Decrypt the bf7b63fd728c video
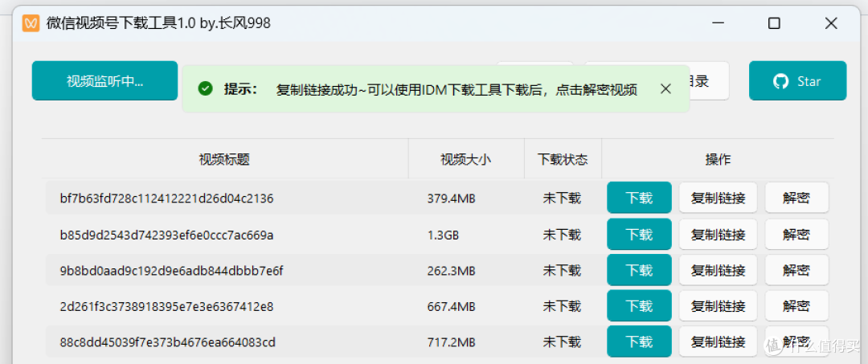Viewport: 868px width, 364px height. (x=796, y=198)
